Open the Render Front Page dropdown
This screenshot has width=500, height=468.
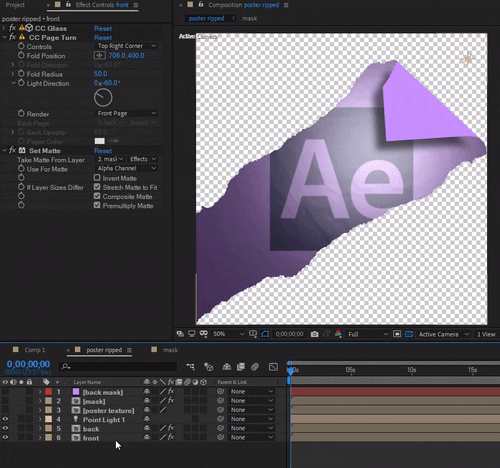click(x=126, y=114)
